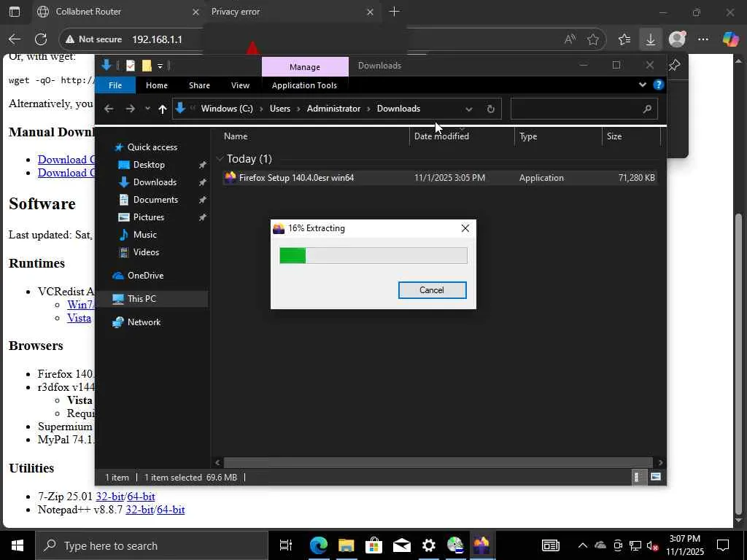The width and height of the screenshot is (747, 560).
Task: Pin the Edge downloads panel
Action: point(675,65)
